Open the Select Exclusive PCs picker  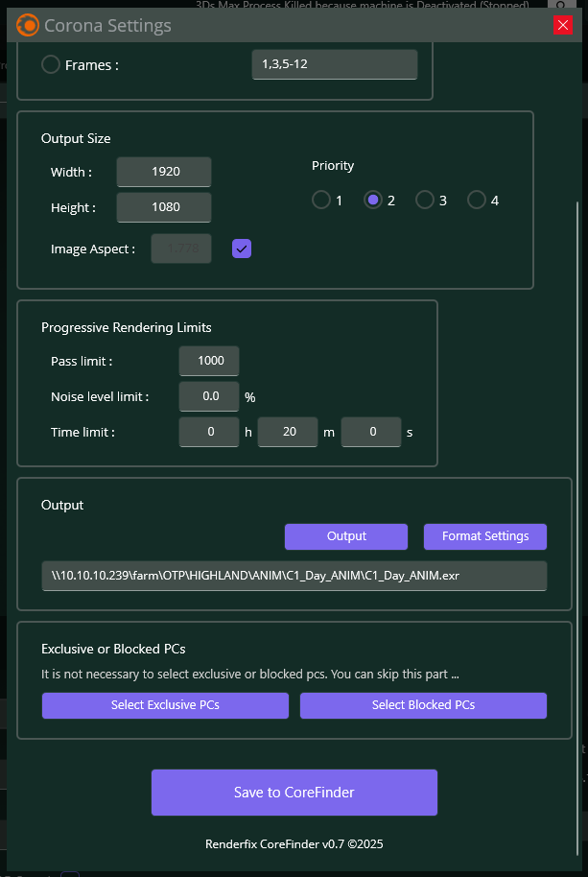(x=165, y=705)
